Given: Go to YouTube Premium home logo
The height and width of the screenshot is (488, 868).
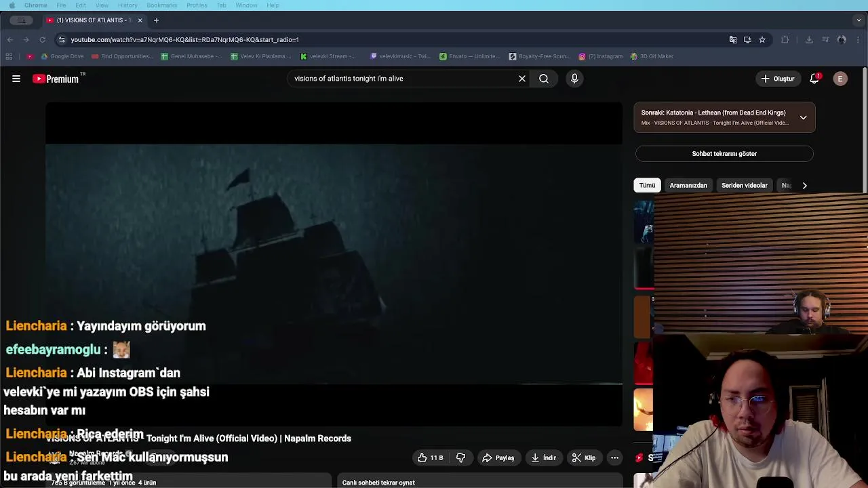Looking at the screenshot, I should [x=56, y=79].
